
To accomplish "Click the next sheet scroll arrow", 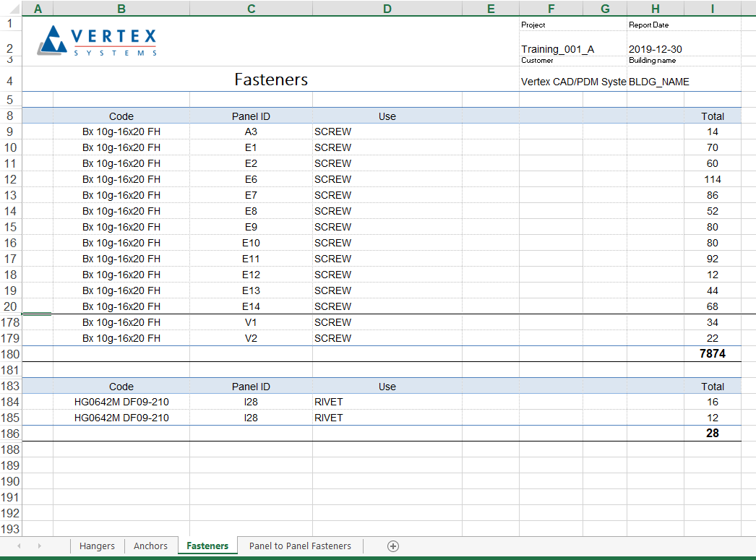I will [x=39, y=546].
